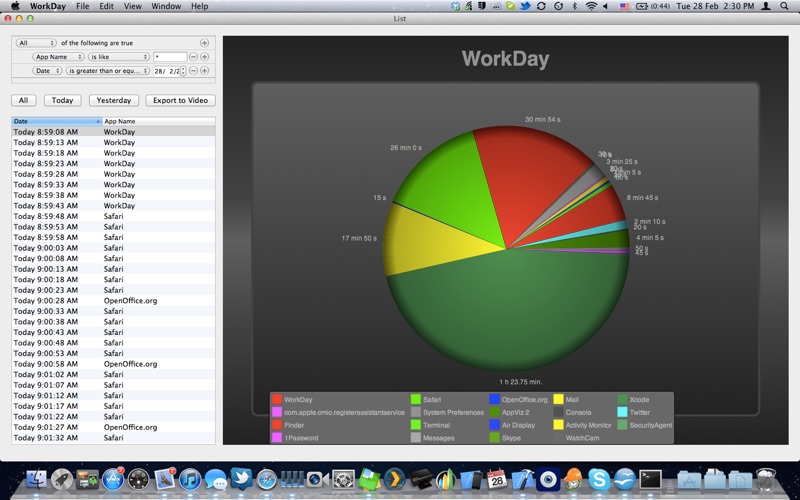Open the 'App Name' criterion dropdown
This screenshot has width=800, height=500.
(x=58, y=57)
